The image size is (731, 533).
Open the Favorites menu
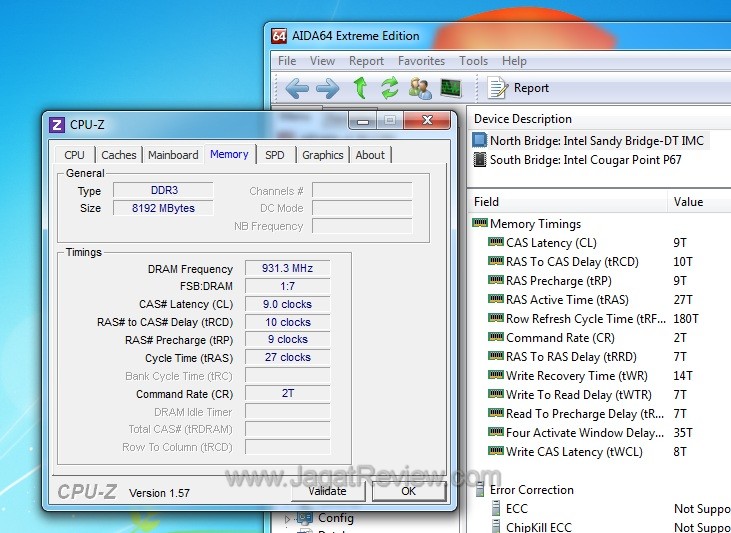421,61
